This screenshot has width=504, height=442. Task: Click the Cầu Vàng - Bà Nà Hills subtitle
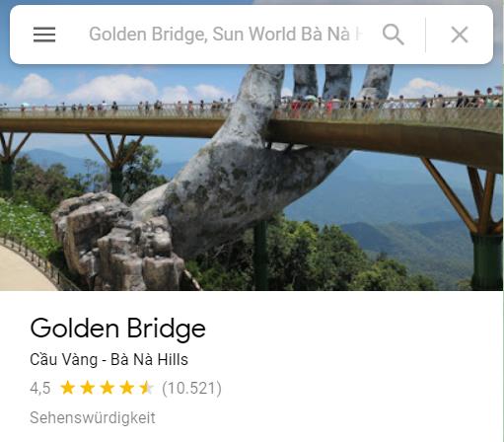click(108, 359)
